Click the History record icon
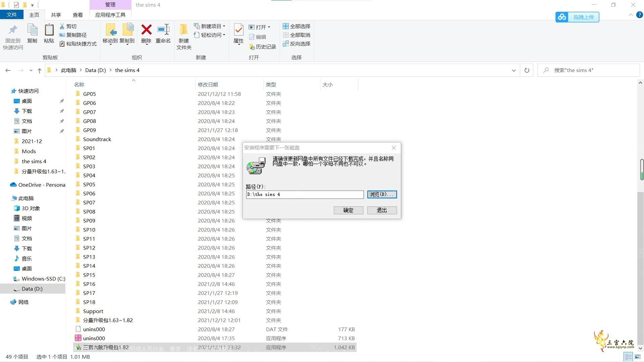Viewport: 644px width, 362px height. pyautogui.click(x=252, y=47)
